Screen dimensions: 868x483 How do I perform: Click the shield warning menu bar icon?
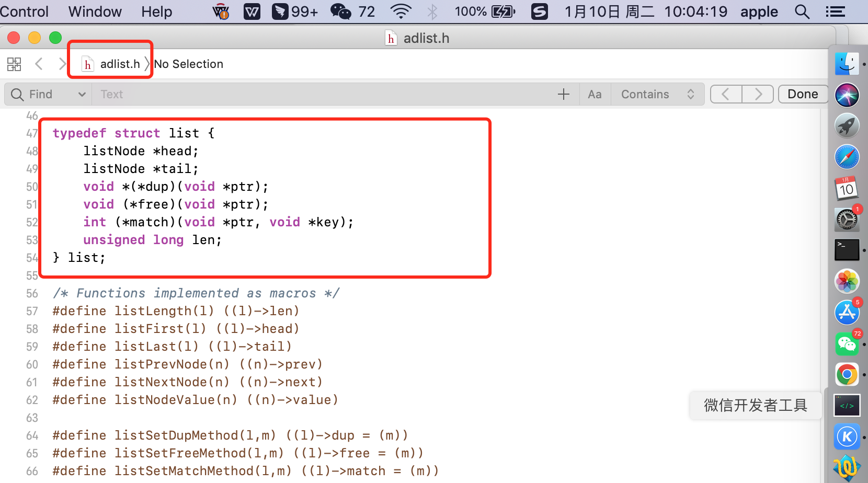click(221, 11)
